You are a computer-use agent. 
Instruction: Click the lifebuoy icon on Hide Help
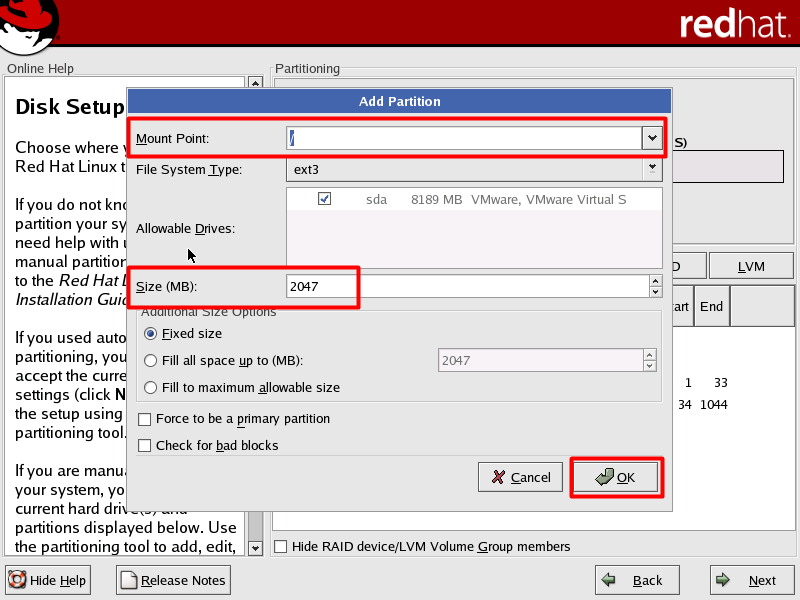coord(17,580)
